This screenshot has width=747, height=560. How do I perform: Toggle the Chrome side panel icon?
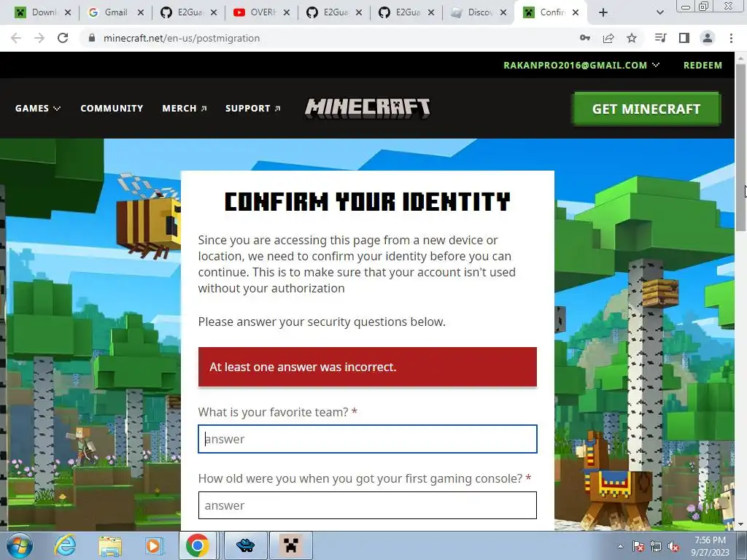(x=684, y=38)
